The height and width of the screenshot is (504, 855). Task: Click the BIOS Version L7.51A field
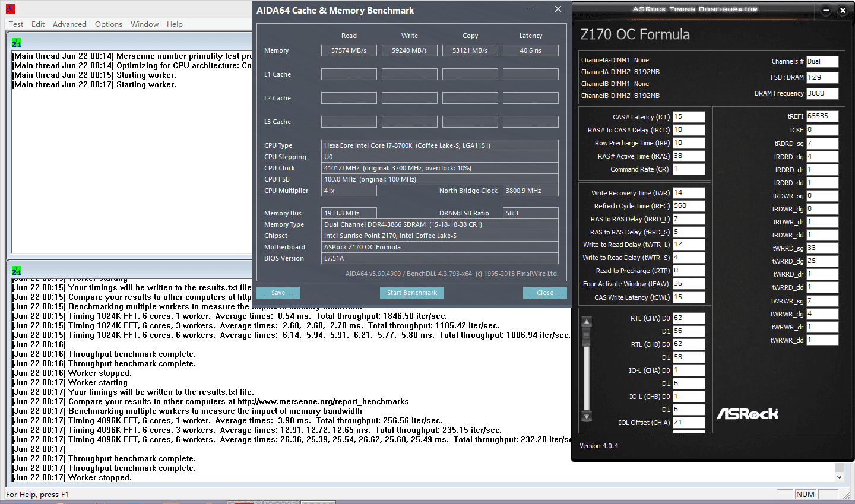tap(440, 258)
